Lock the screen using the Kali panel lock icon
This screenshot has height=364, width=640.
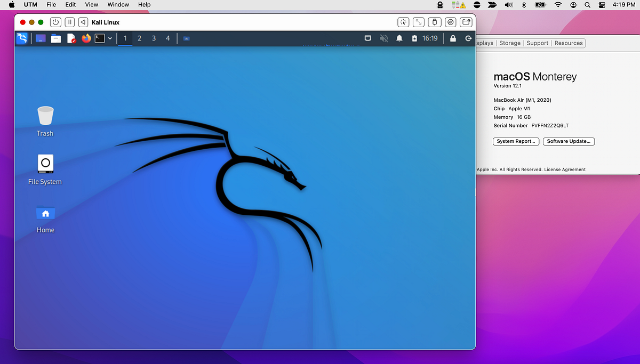453,38
